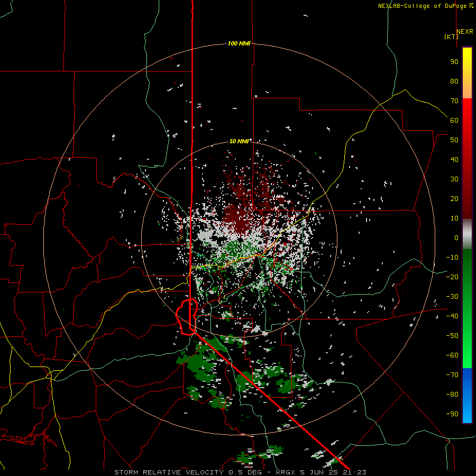This screenshot has height=476, width=476.
Task: Click the [KT] units label
Action: (451, 36)
